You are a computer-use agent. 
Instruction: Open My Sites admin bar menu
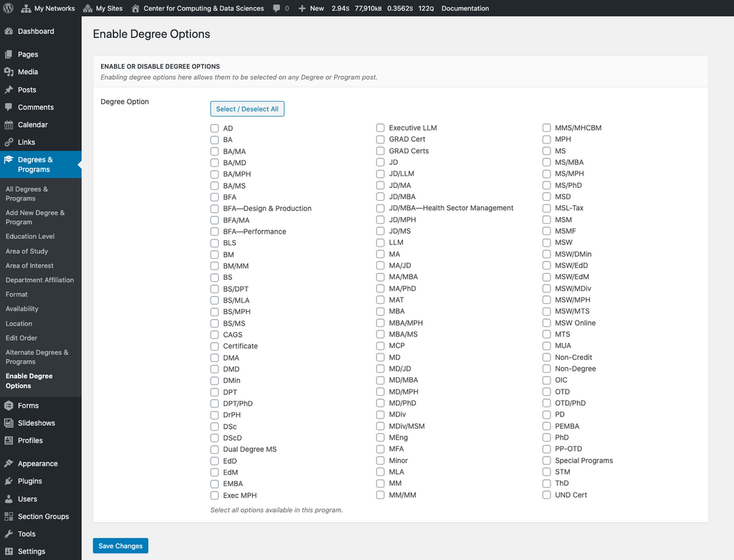(103, 8)
